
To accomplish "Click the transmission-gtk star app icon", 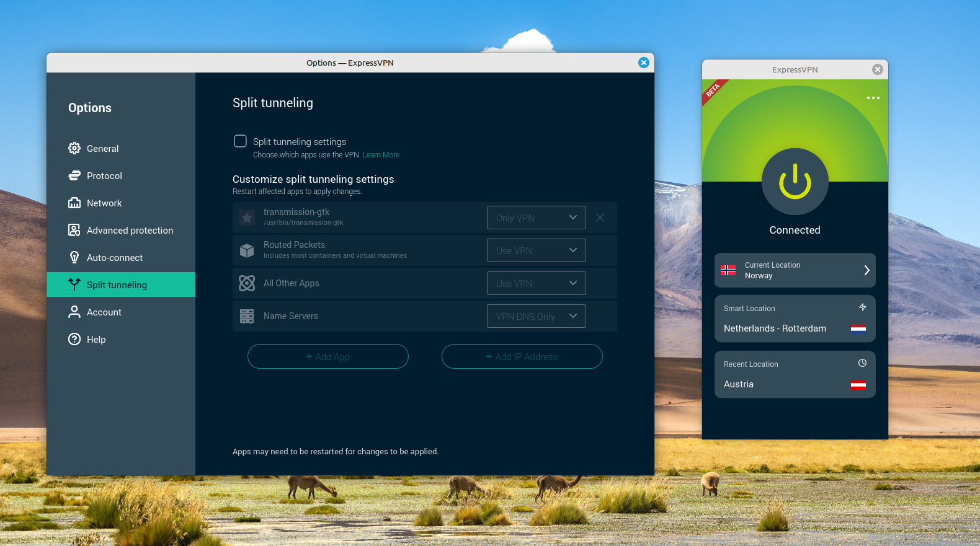I will click(247, 218).
